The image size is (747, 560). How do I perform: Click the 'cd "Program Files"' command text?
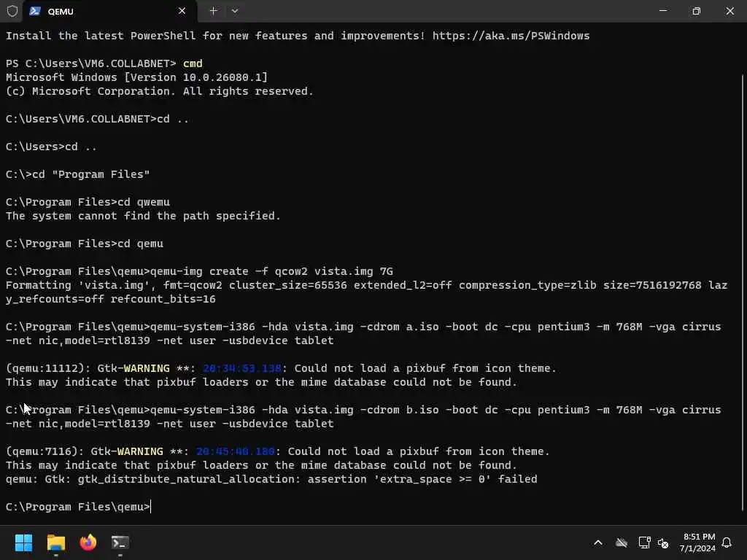coord(91,174)
